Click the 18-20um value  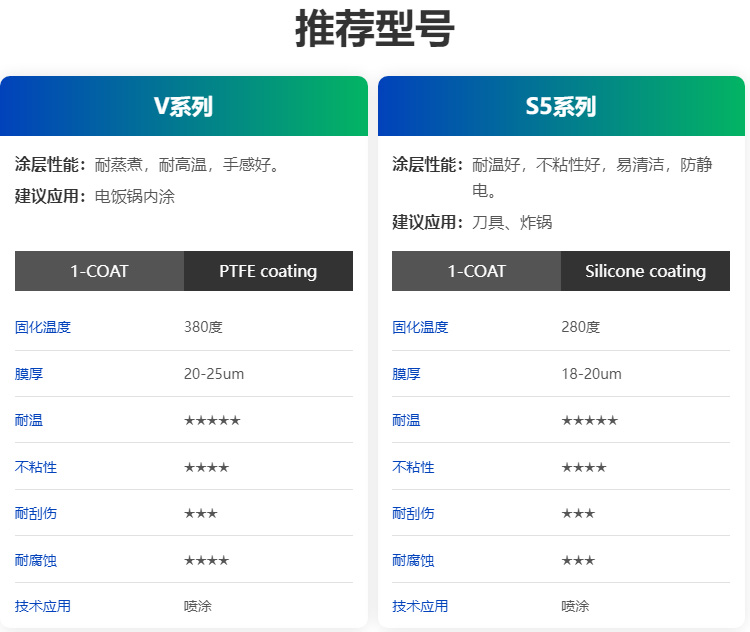coord(592,374)
